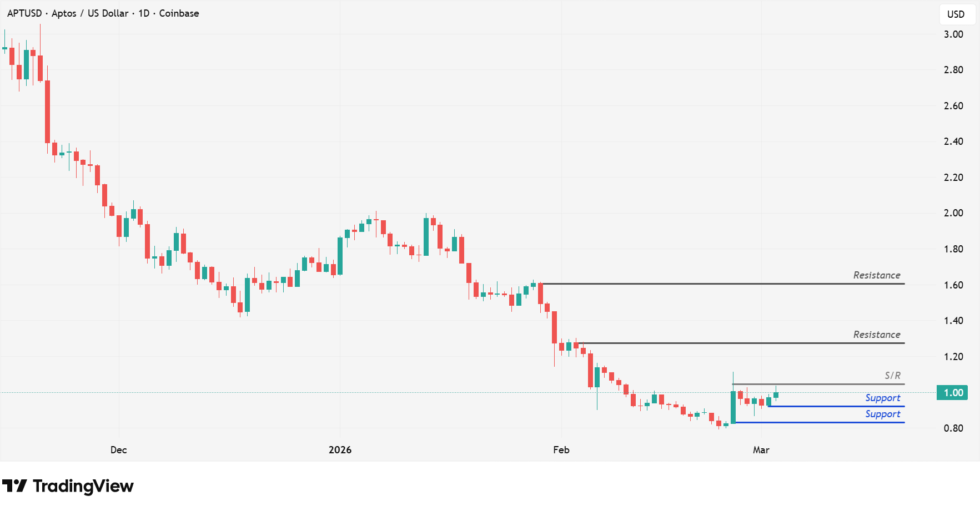
Task: Open the TradingView wordmark link
Action: [x=83, y=486]
